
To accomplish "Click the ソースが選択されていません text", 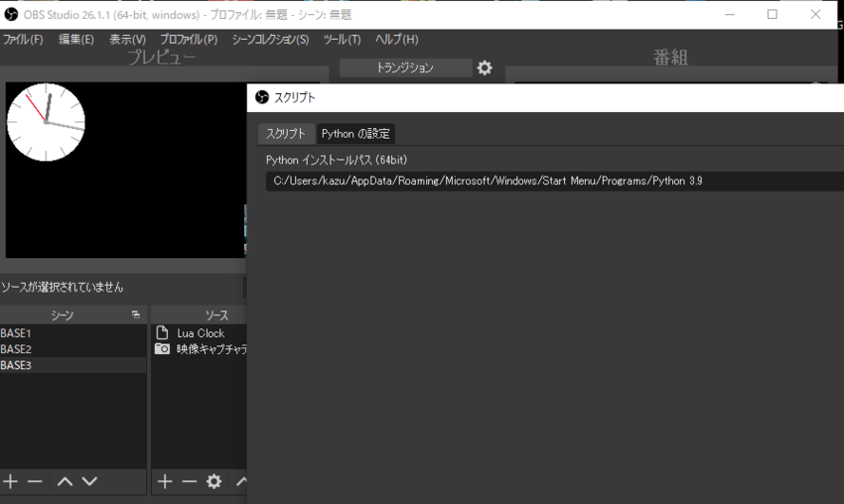I will (x=62, y=288).
